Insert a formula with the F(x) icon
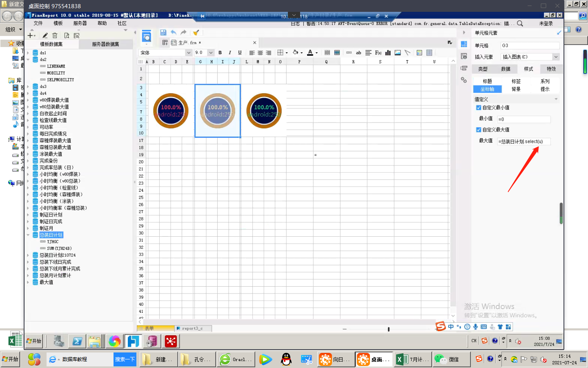588x368 pixels. (x=378, y=53)
